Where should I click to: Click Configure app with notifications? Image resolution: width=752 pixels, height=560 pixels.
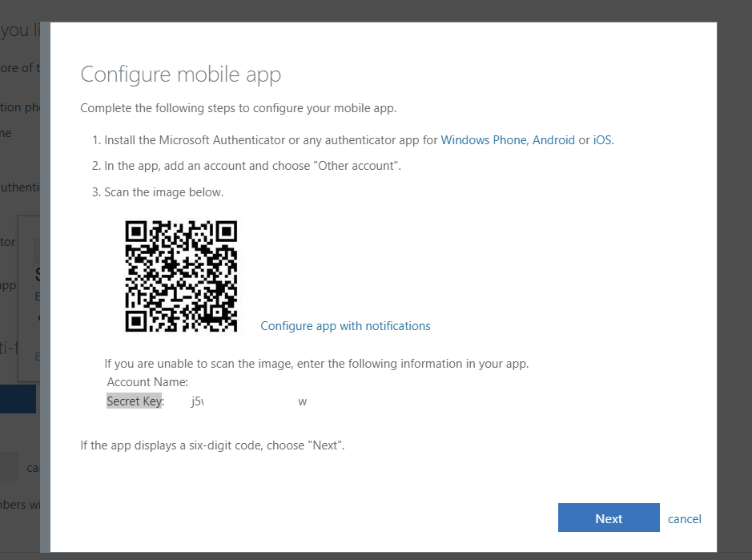[x=345, y=325]
